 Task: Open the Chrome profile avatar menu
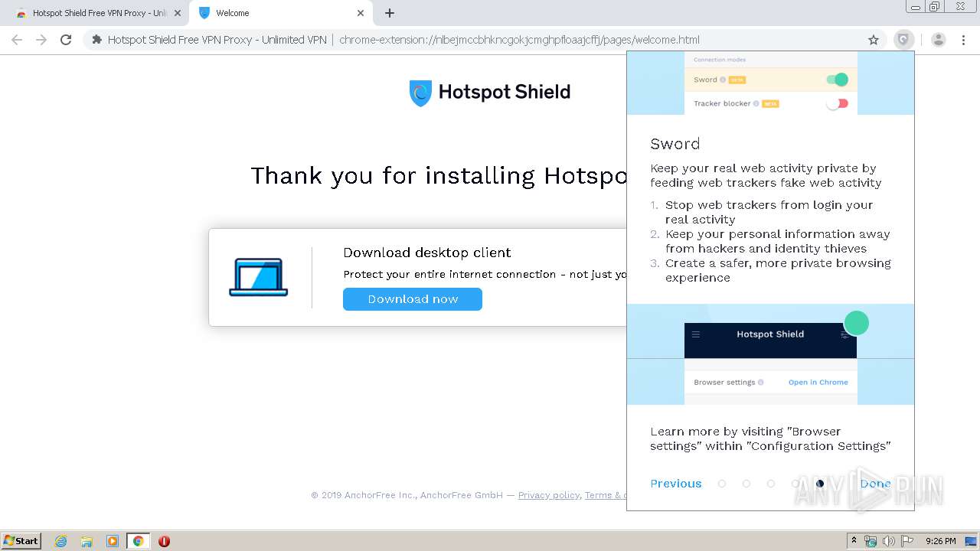coord(939,40)
